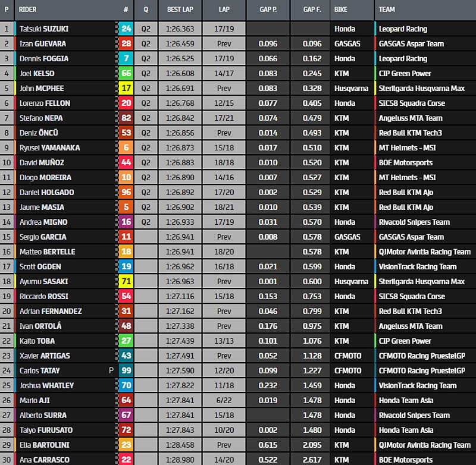Open rider Jaume Masia's name
476x465 pixels.
pos(42,207)
